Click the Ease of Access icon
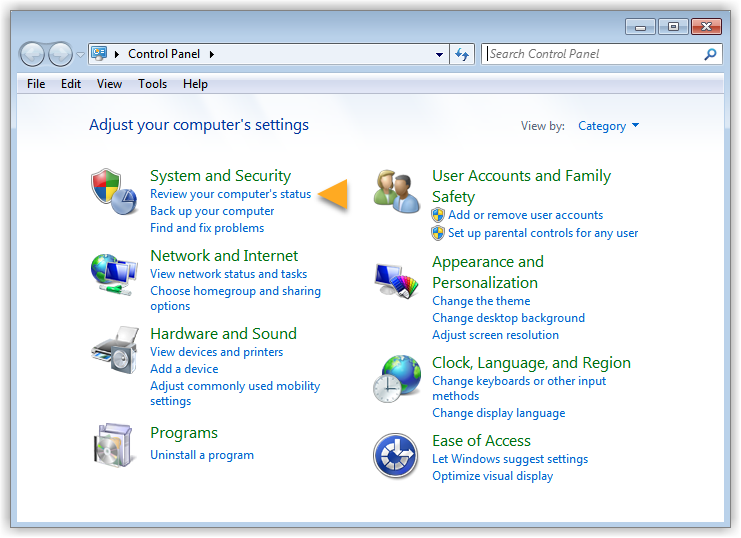 [395, 456]
